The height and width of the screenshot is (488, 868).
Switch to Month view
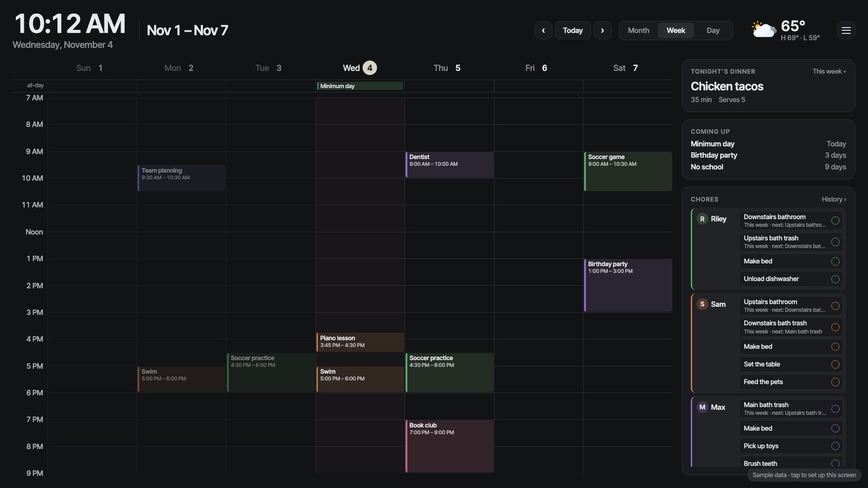(638, 30)
